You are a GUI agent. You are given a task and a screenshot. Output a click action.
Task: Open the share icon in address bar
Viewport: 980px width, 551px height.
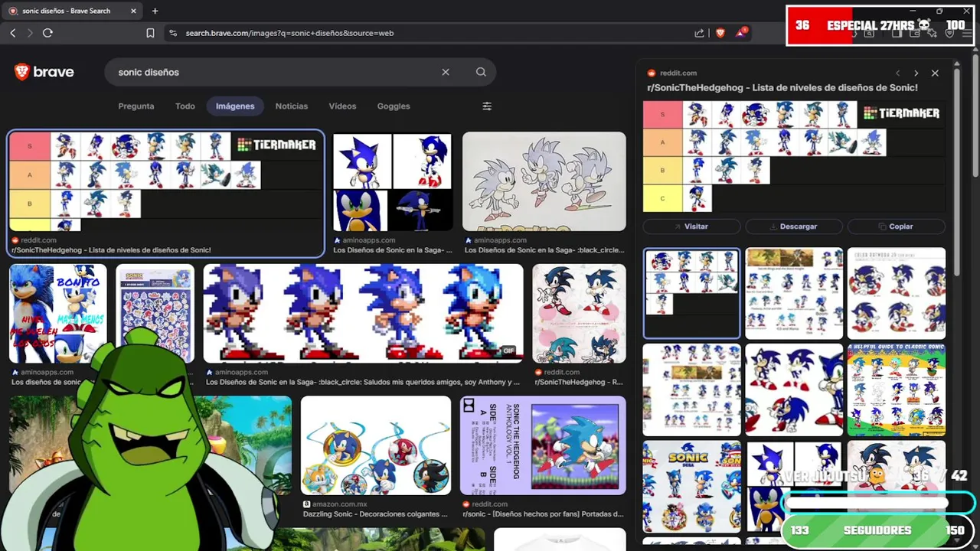[699, 33]
